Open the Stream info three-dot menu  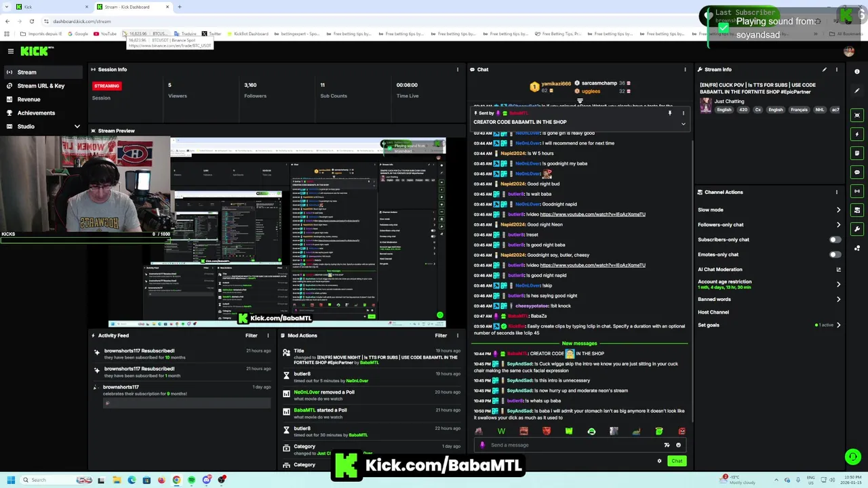[x=836, y=69]
